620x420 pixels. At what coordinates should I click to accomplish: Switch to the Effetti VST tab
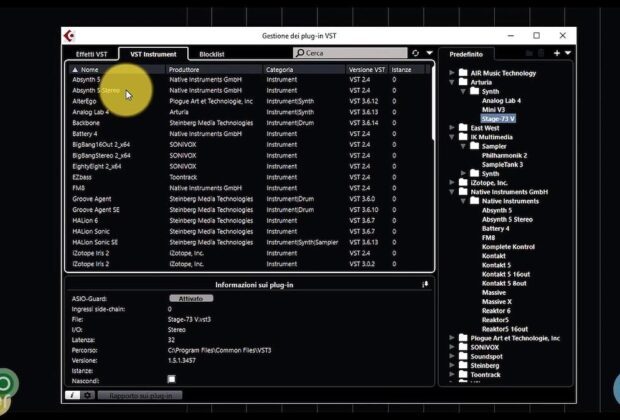[x=91, y=54]
